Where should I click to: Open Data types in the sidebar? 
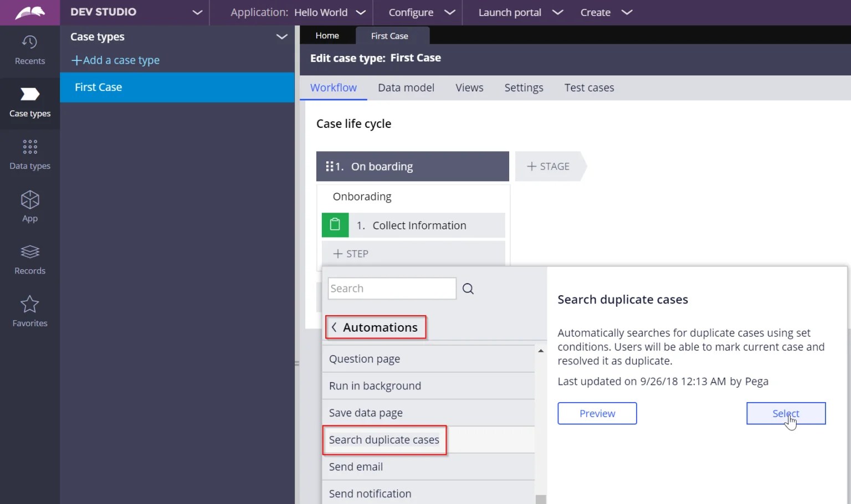coord(30,155)
